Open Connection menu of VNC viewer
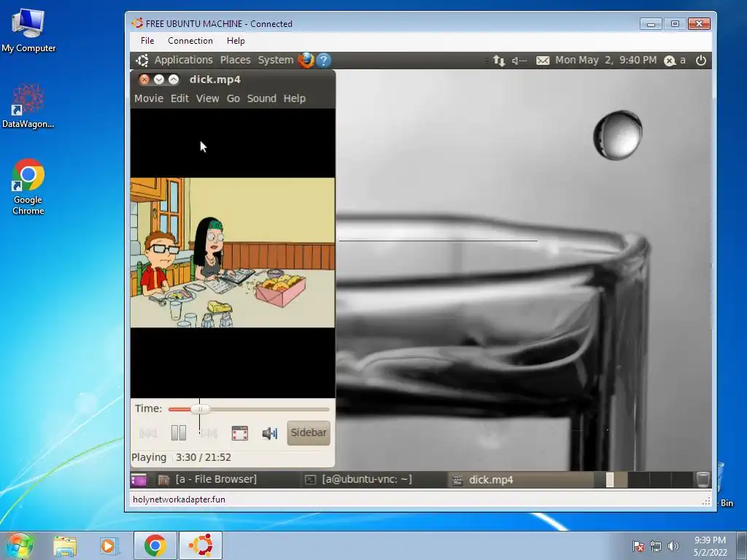Viewport: 747px width, 560px height. [190, 41]
